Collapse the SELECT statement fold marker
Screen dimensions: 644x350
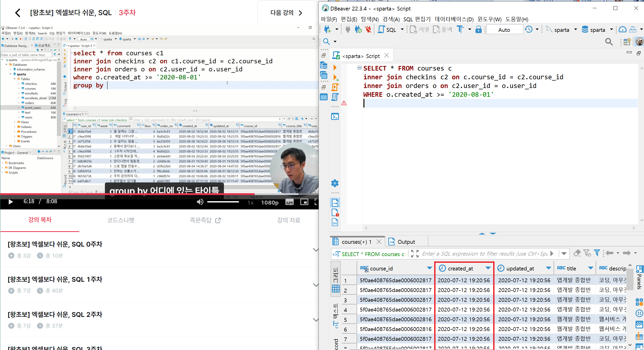359,68
